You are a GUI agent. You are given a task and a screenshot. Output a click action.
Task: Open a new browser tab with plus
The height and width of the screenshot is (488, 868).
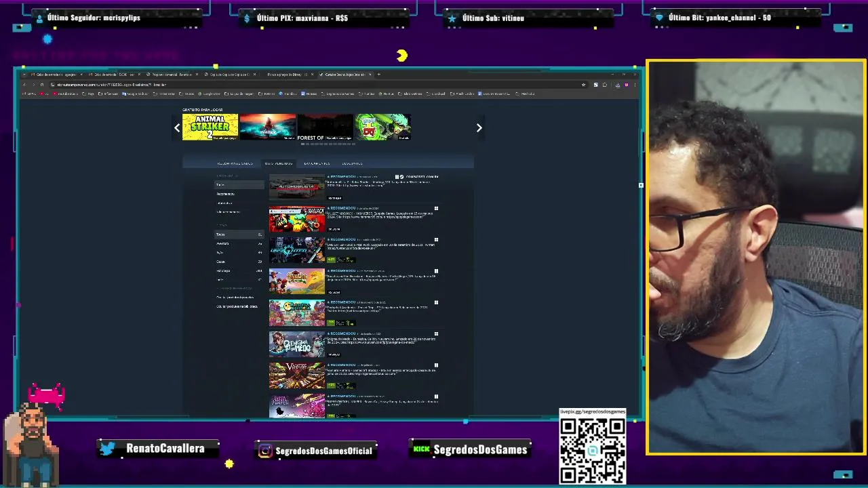click(379, 75)
